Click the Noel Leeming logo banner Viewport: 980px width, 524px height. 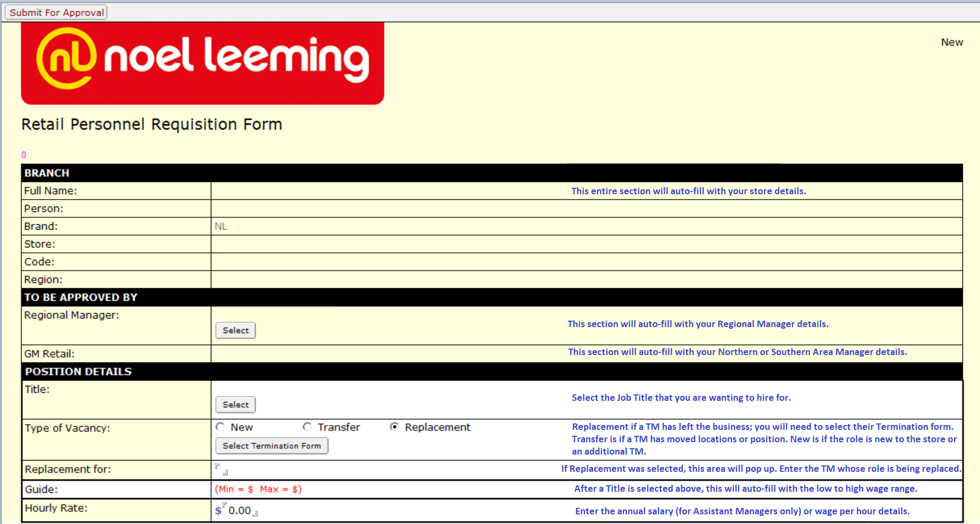(x=202, y=63)
